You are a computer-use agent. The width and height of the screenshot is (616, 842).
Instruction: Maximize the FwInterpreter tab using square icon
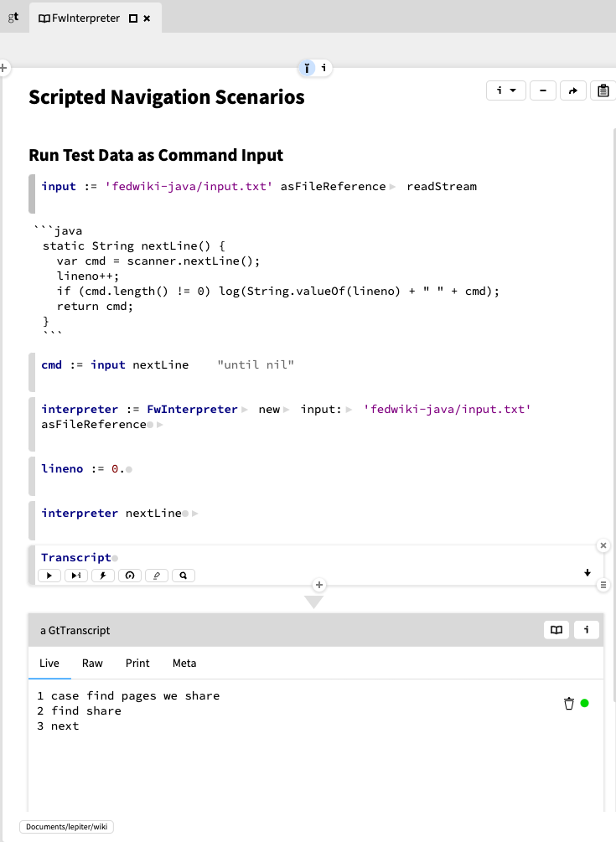click(133, 18)
